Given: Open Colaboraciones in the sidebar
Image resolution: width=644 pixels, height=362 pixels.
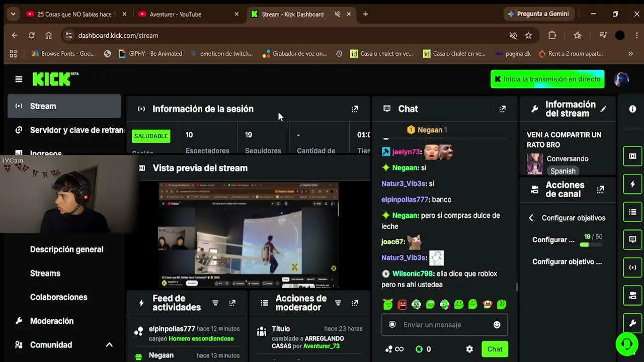Looking at the screenshot, I should click(x=58, y=297).
